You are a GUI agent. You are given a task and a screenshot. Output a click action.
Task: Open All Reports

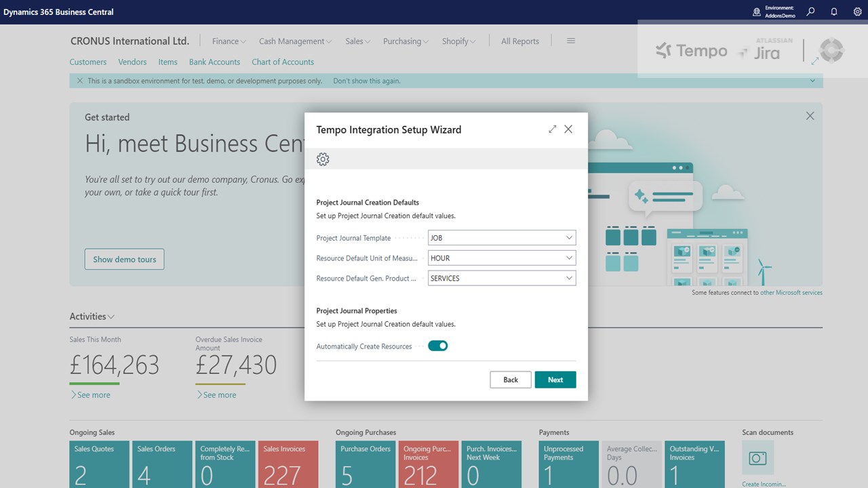(x=520, y=41)
